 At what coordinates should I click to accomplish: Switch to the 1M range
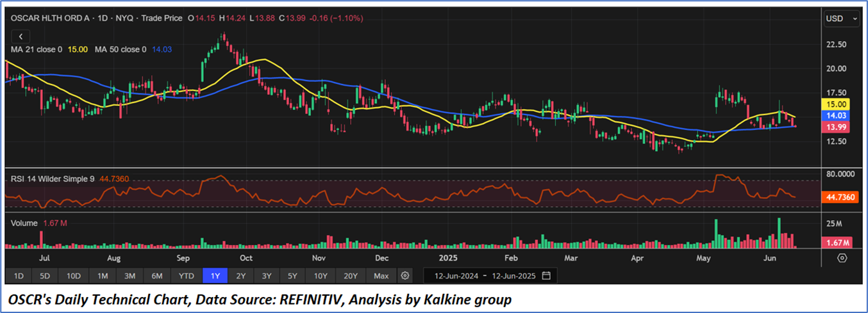[x=103, y=276]
